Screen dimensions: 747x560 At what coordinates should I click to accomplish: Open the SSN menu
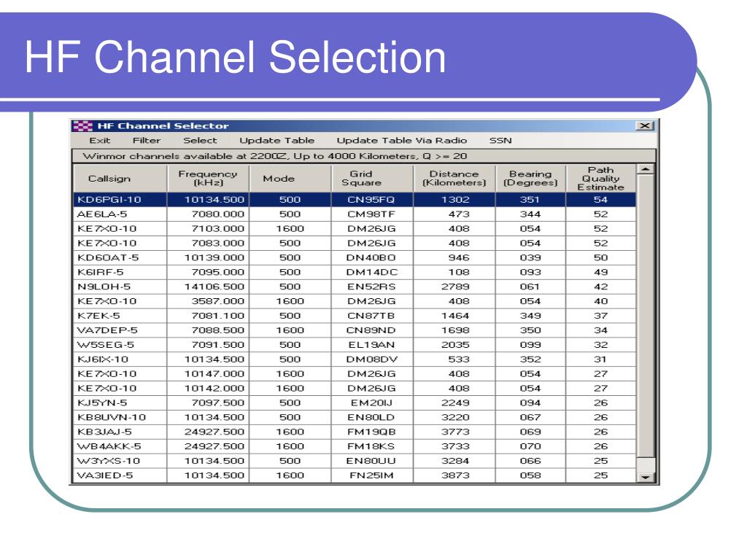coord(500,141)
